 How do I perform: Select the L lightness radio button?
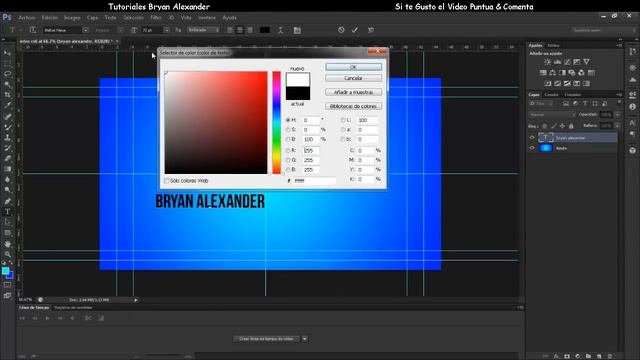click(x=343, y=120)
